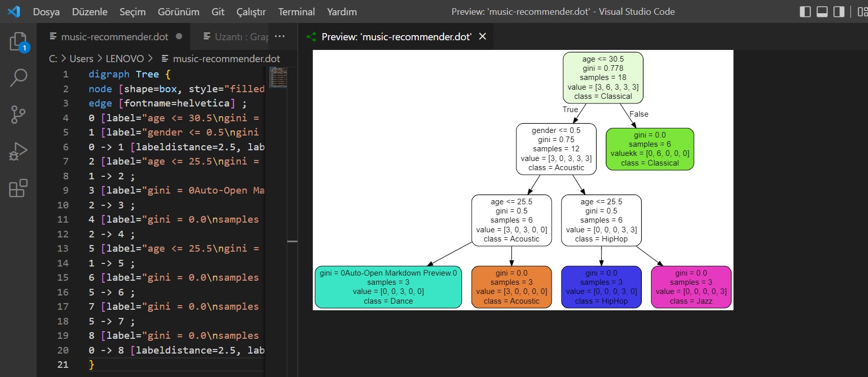
Task: Click the '2 -> 3 ;' code line
Action: coord(112,205)
